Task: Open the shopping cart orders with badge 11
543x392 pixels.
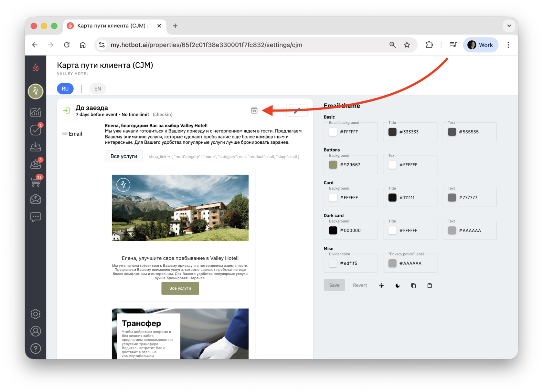Action: 36,181
